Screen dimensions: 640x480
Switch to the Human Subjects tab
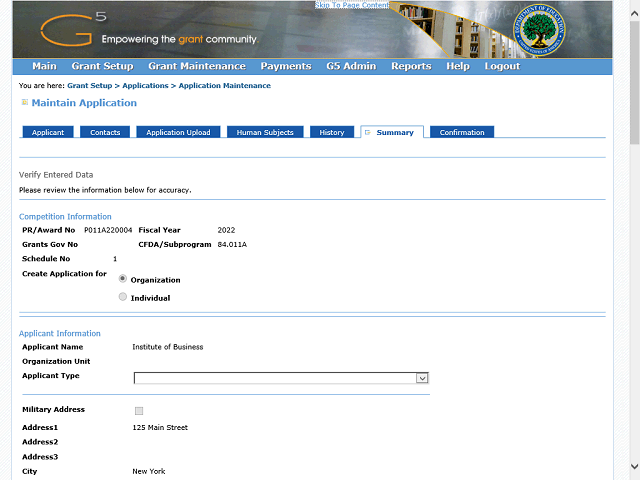click(x=265, y=132)
